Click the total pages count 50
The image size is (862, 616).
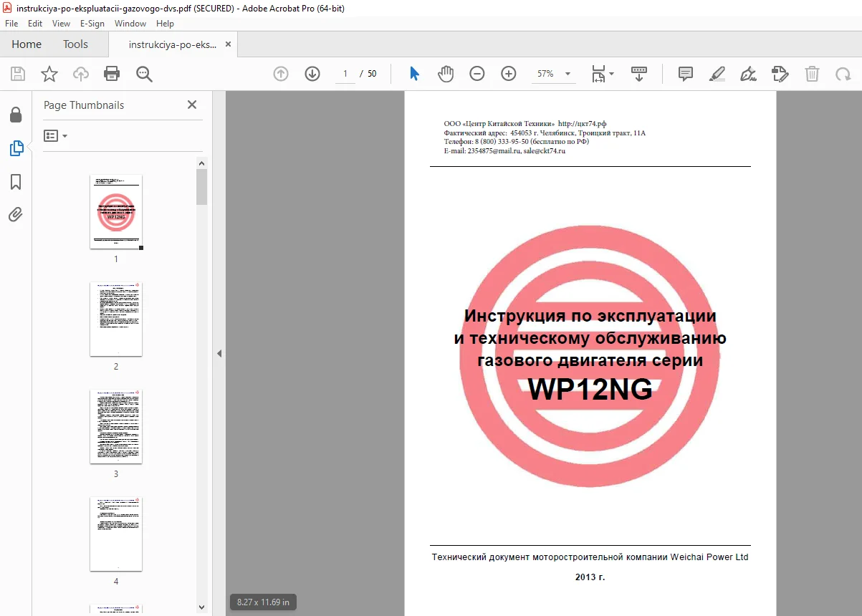372,74
